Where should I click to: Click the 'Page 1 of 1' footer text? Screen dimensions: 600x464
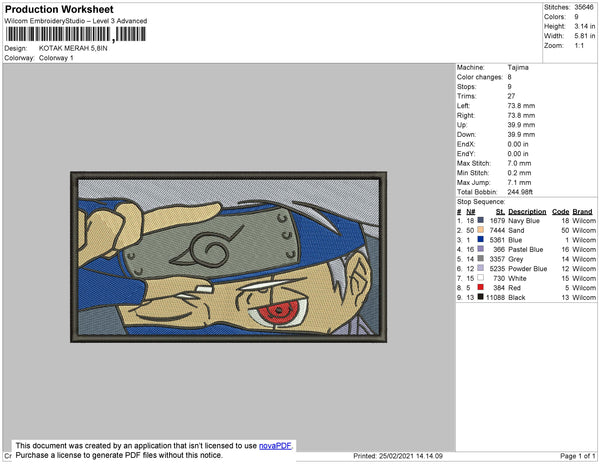[x=578, y=456]
